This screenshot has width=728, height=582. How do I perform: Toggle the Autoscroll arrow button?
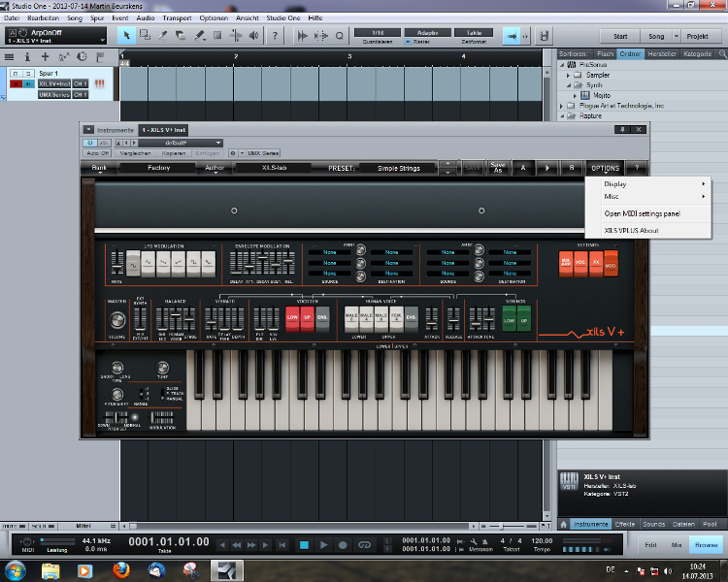tap(512, 36)
